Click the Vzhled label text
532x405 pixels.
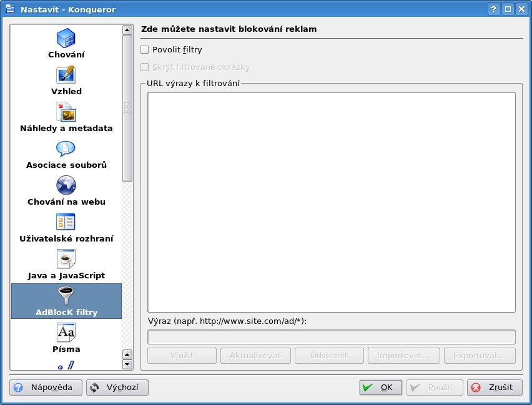66,92
